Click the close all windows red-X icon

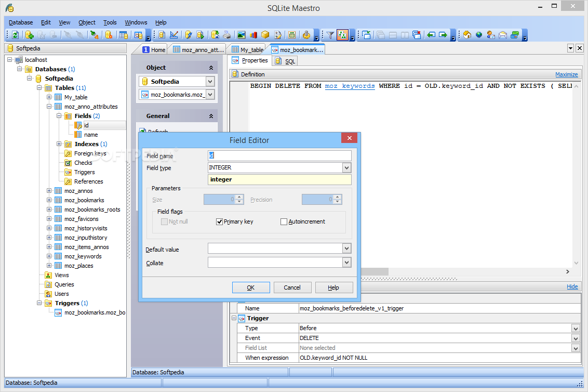[417, 35]
